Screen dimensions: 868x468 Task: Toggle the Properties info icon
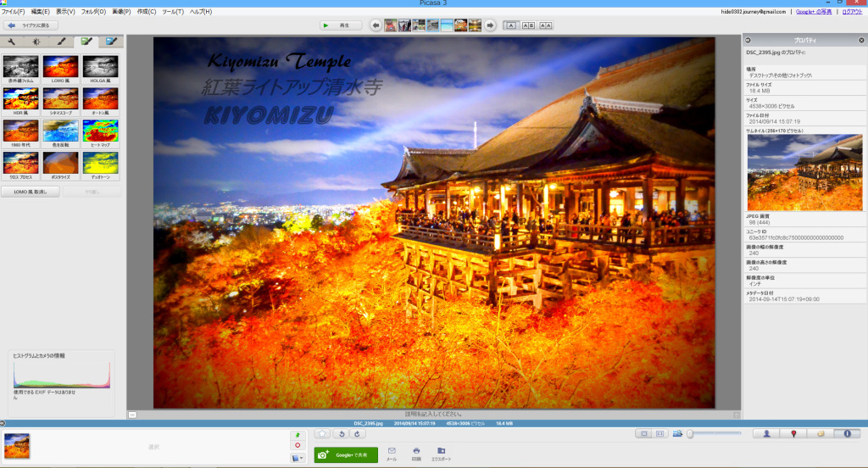pyautogui.click(x=847, y=433)
